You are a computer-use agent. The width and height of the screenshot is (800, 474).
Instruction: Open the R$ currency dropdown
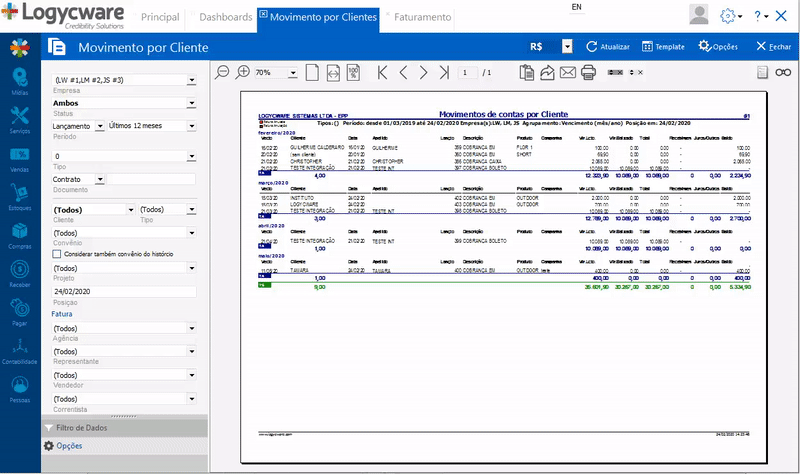[567, 47]
